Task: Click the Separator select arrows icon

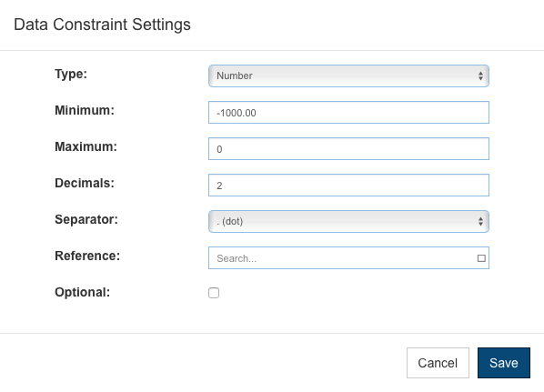Action: click(x=480, y=221)
